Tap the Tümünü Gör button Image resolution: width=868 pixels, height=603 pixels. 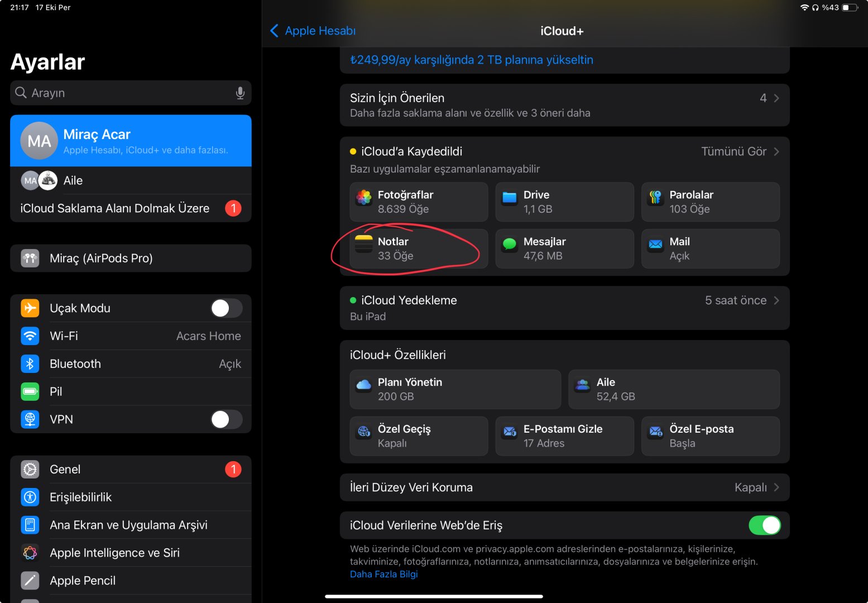tap(733, 151)
